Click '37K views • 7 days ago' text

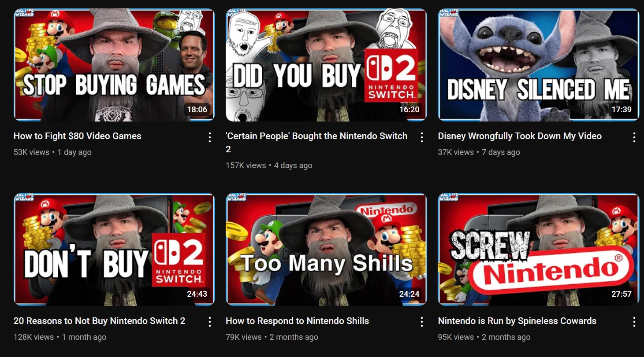click(x=479, y=152)
